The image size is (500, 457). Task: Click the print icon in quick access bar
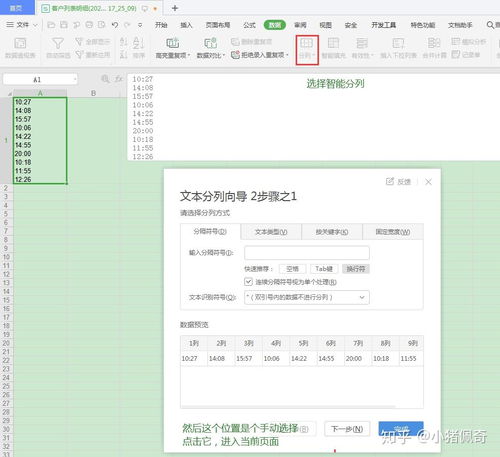[x=89, y=25]
